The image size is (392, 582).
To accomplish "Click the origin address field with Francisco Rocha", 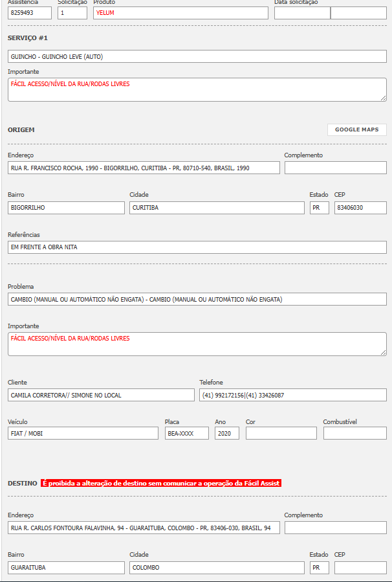I will [144, 168].
